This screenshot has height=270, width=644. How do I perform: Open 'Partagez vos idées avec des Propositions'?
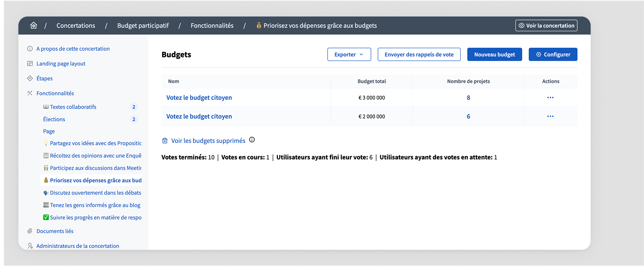point(95,143)
